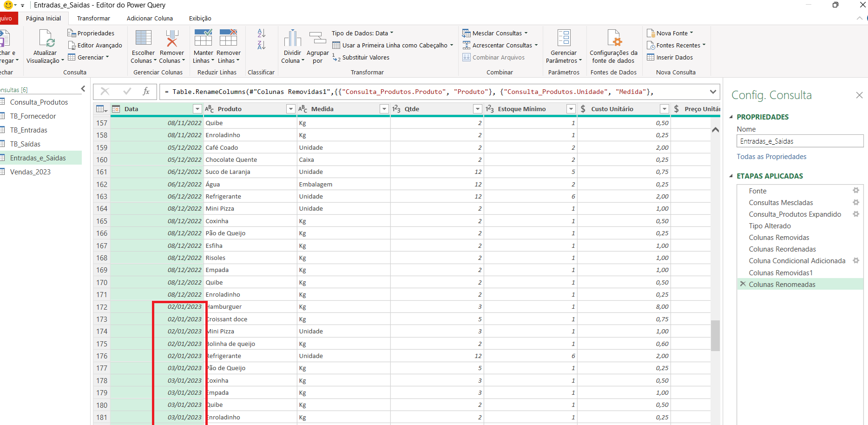Click the fx formula icon

(x=146, y=91)
